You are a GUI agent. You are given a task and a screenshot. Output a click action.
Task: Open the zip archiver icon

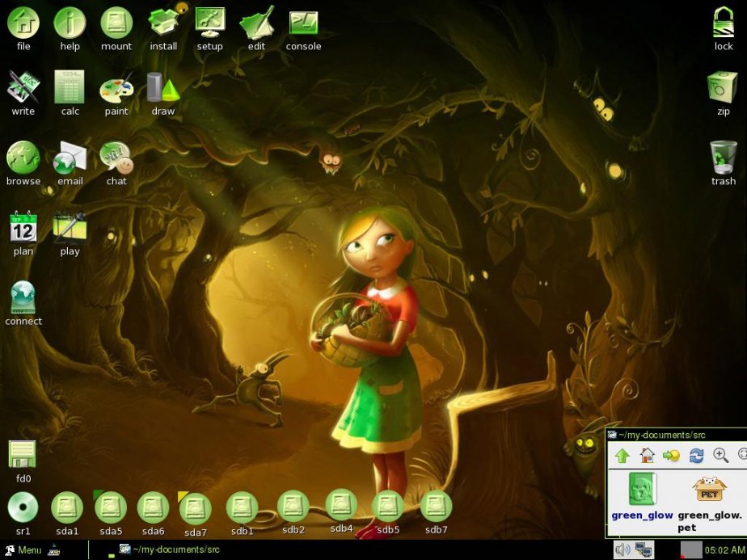[724, 87]
